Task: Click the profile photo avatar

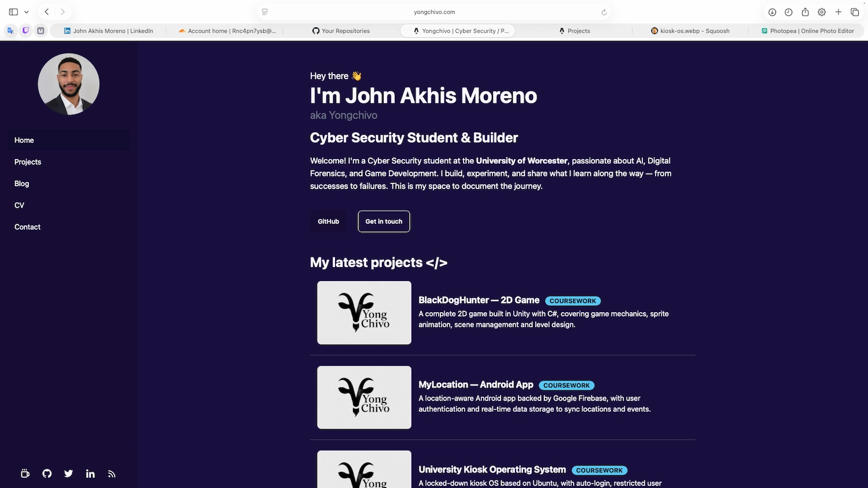Action: [68, 84]
